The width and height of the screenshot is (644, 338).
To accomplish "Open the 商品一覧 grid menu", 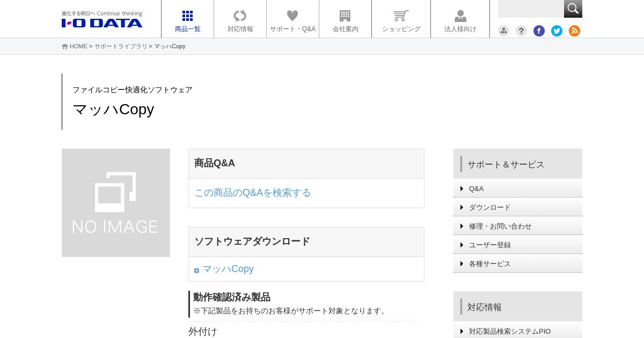I will 187,19.
